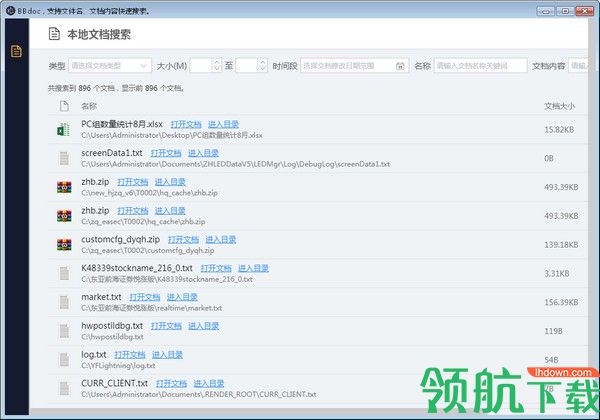The width and height of the screenshot is (600, 420).
Task: Open market.txt via 打开文档 link
Action: [x=145, y=297]
